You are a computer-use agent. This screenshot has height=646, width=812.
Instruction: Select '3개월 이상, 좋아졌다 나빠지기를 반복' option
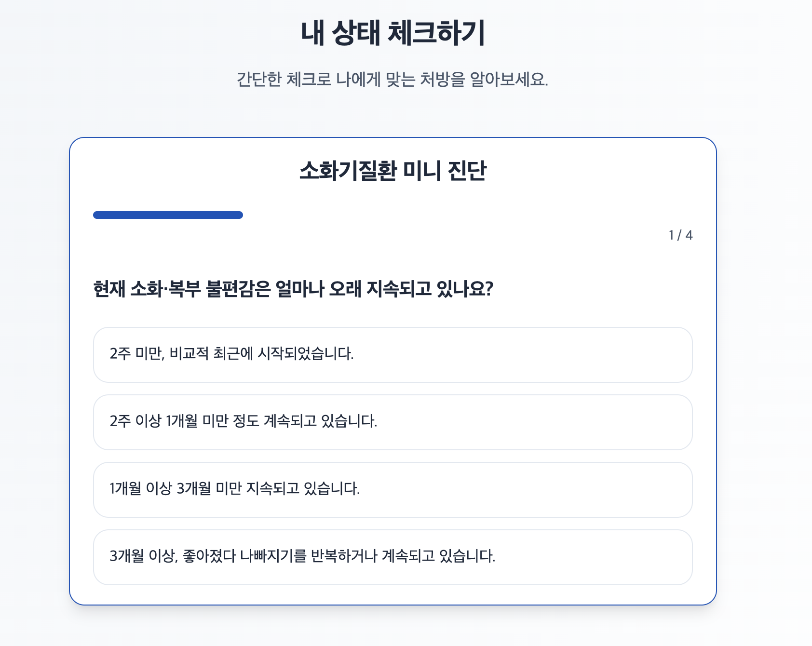[392, 557]
